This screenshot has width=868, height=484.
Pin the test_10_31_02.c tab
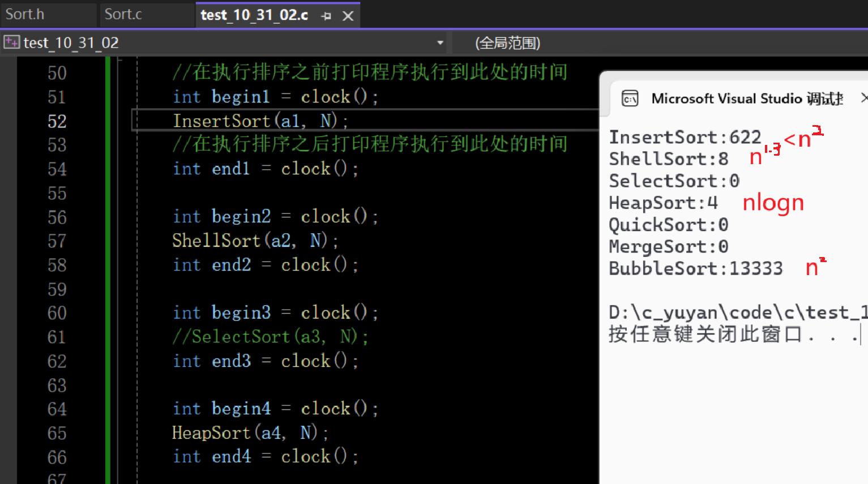coord(326,16)
